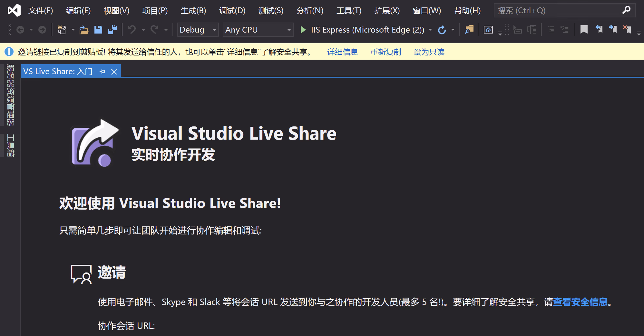This screenshot has width=644, height=336.
Task: Click 设为只读 in the yellow info bar
Action: point(429,52)
